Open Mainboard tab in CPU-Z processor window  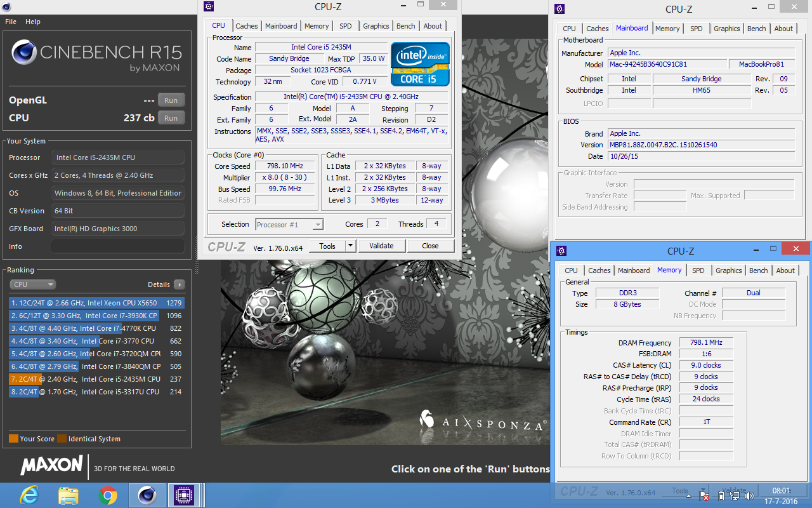(281, 26)
